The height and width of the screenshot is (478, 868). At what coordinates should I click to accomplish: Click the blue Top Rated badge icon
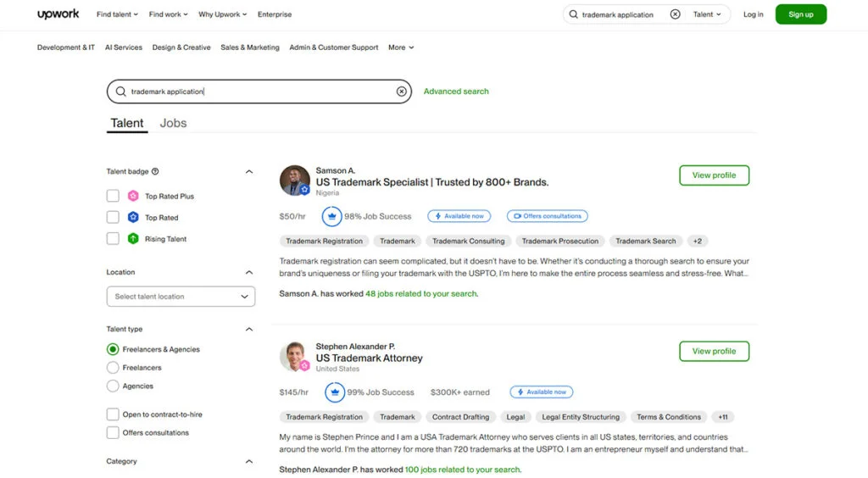(x=133, y=218)
